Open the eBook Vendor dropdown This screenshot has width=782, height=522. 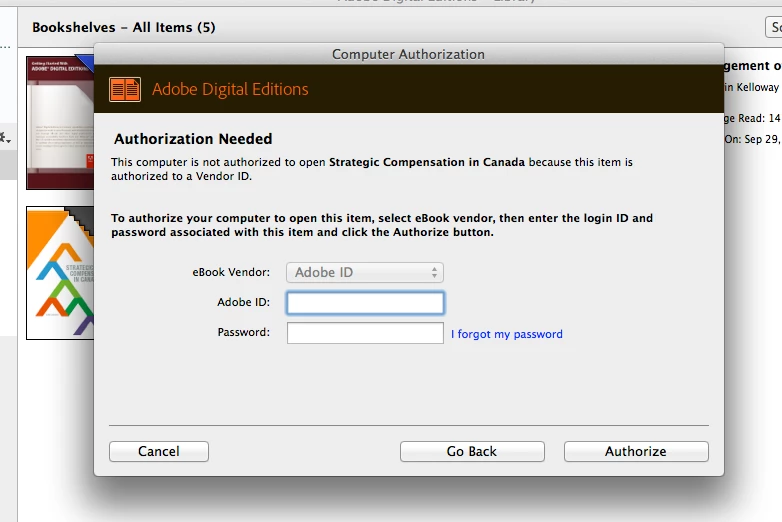pyautogui.click(x=365, y=272)
